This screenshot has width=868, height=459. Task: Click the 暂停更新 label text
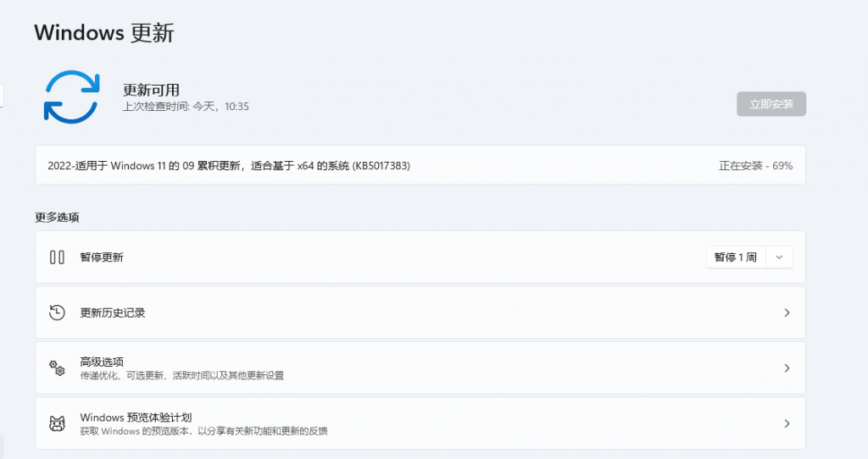pos(102,257)
